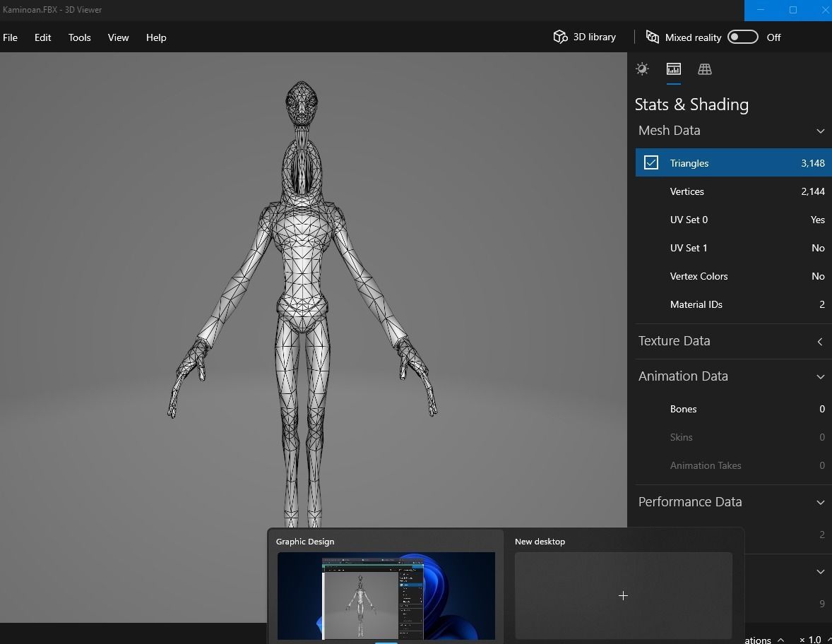Click the Performance Data heading
This screenshot has width=832, height=644.
[x=690, y=502]
